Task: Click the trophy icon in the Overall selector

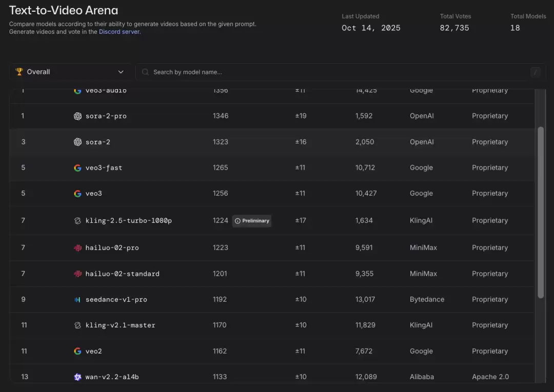Action: (19, 72)
